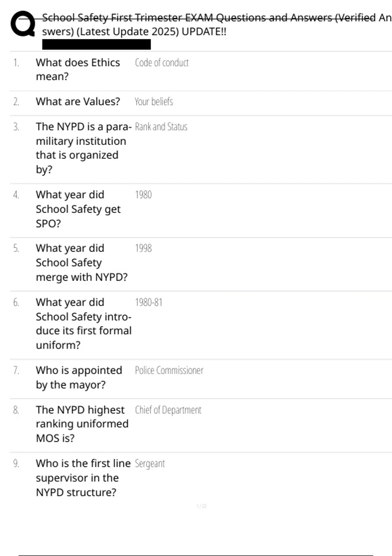Click the Q logo icon
Image resolution: width=392 pixels, height=556 pixels.
(23, 24)
